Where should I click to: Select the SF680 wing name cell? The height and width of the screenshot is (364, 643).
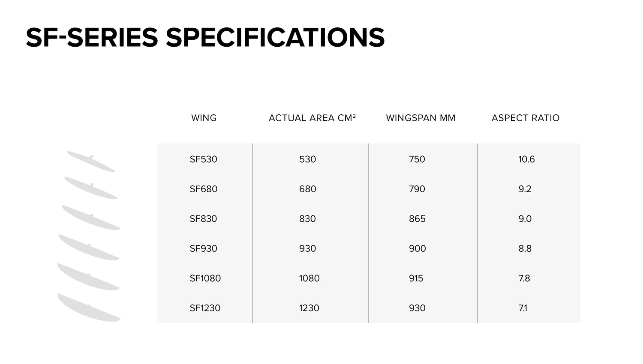coord(204,189)
